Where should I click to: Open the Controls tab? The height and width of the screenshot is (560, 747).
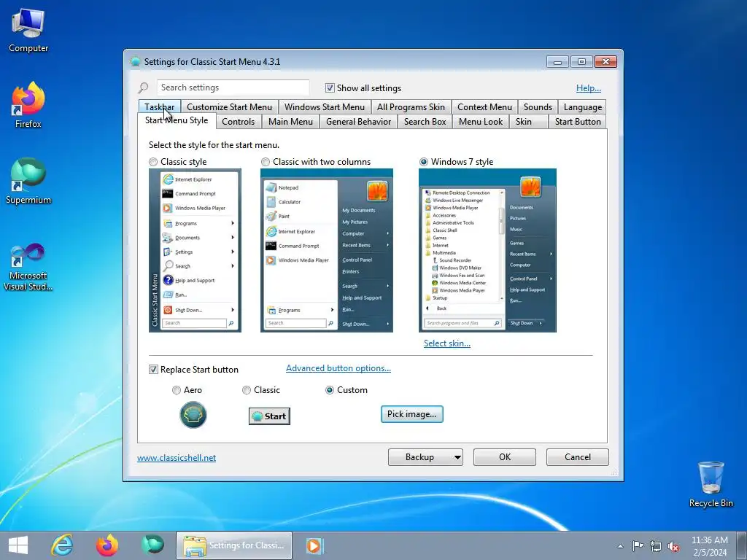[239, 122]
